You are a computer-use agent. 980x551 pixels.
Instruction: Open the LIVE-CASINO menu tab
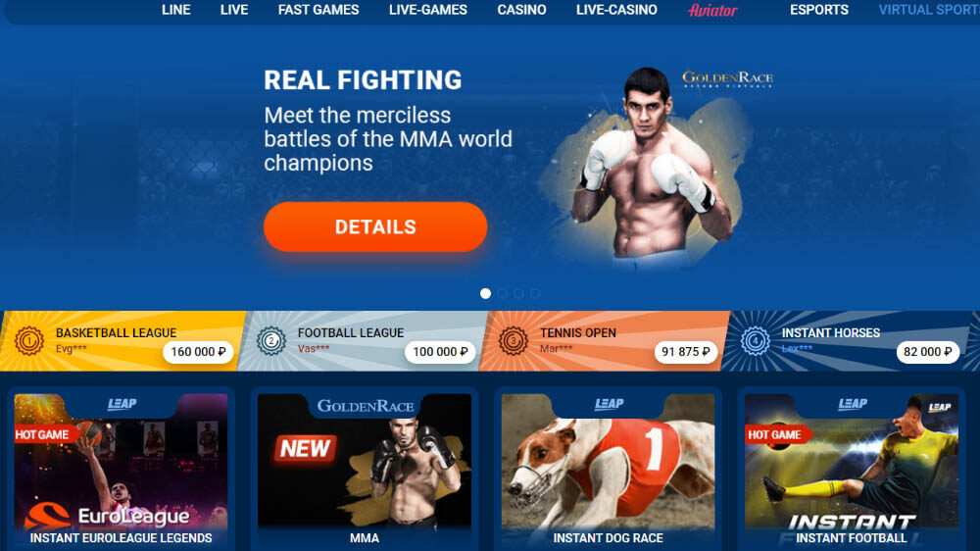click(616, 10)
